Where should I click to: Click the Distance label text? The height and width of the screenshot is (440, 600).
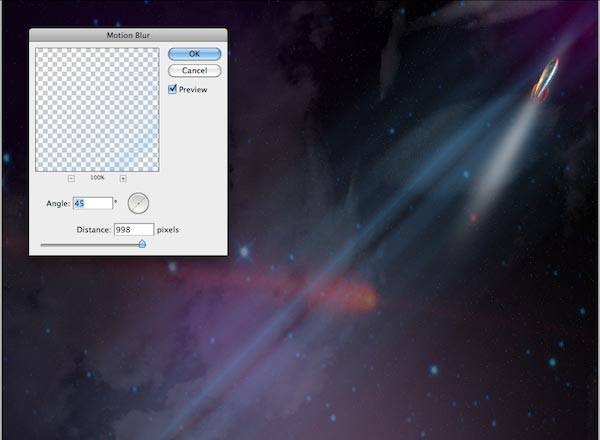(x=93, y=230)
